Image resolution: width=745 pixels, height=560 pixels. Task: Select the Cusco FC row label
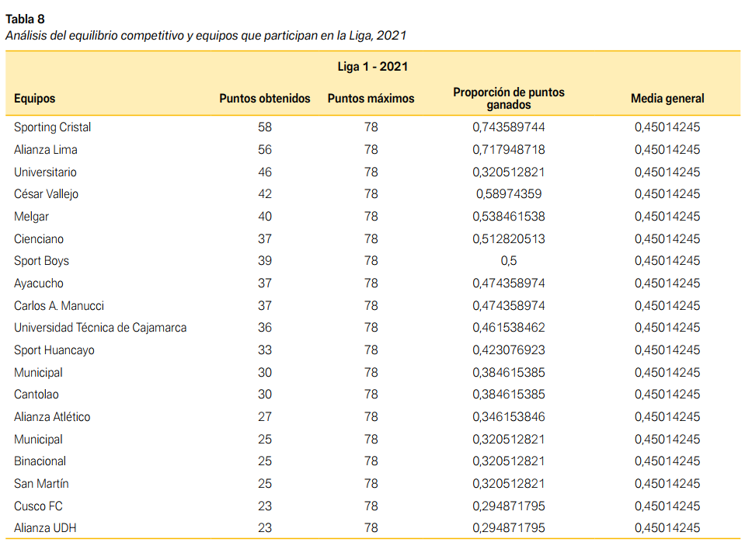[38, 506]
